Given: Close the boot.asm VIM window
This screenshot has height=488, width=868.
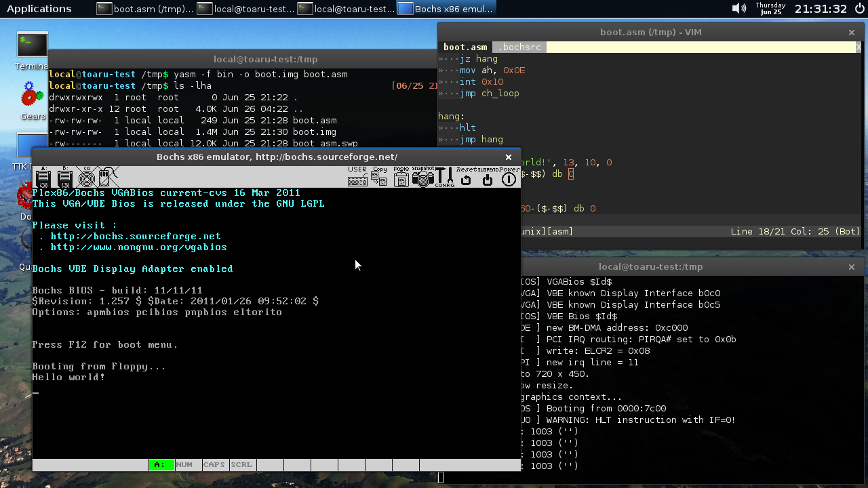Looking at the screenshot, I should 852,32.
